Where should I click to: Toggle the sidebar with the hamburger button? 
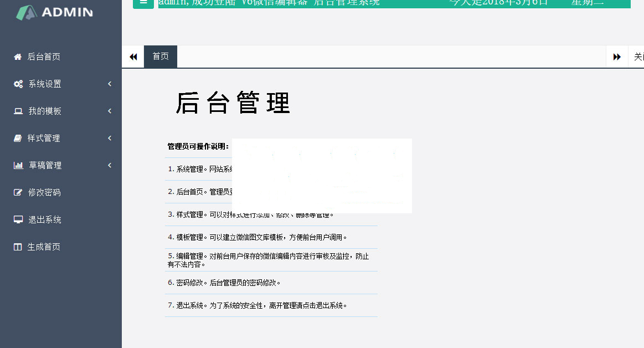click(143, 3)
